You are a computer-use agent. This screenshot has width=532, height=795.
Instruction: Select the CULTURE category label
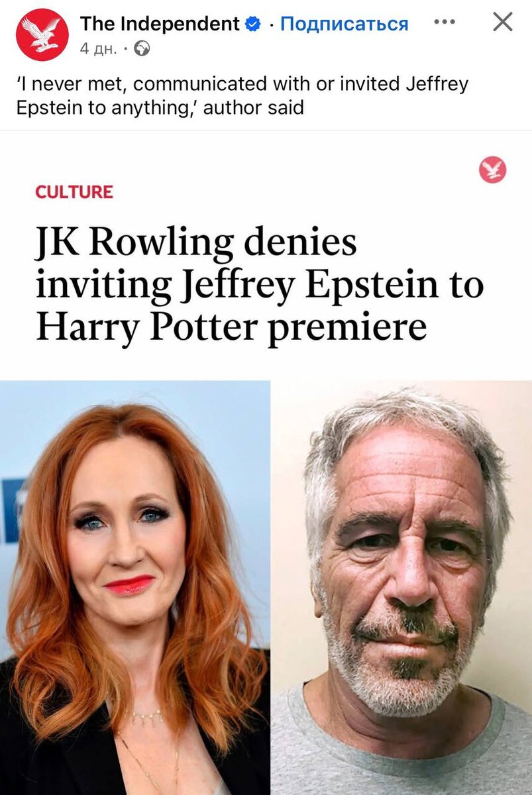tap(74, 192)
